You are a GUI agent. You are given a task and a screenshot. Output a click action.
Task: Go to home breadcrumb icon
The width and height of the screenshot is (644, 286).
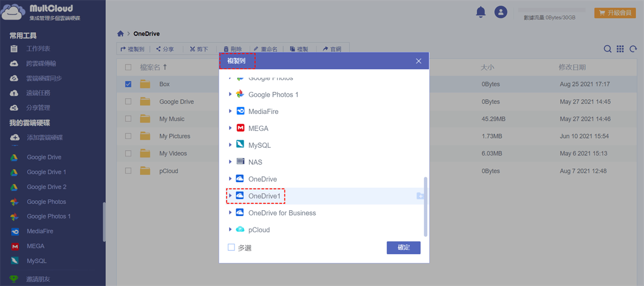tap(121, 33)
